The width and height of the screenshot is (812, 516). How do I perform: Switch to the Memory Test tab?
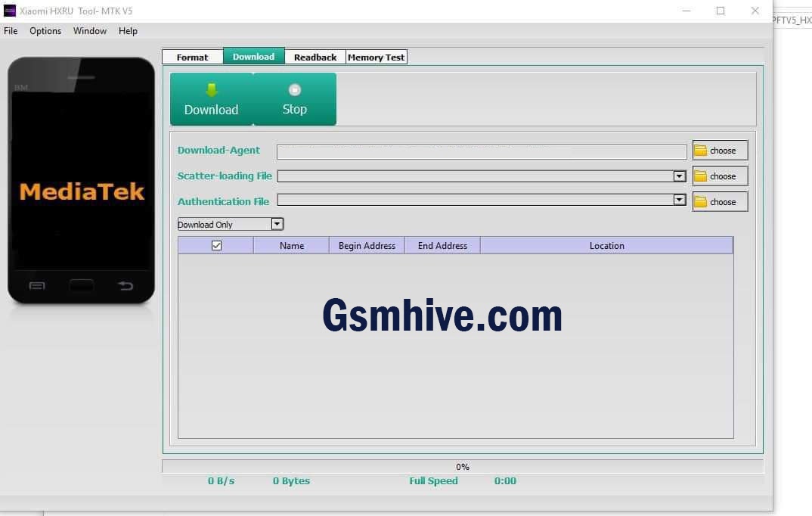tap(377, 57)
